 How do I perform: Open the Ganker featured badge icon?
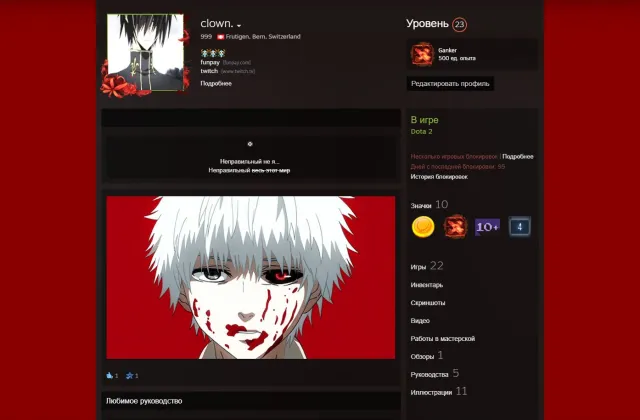(x=422, y=54)
